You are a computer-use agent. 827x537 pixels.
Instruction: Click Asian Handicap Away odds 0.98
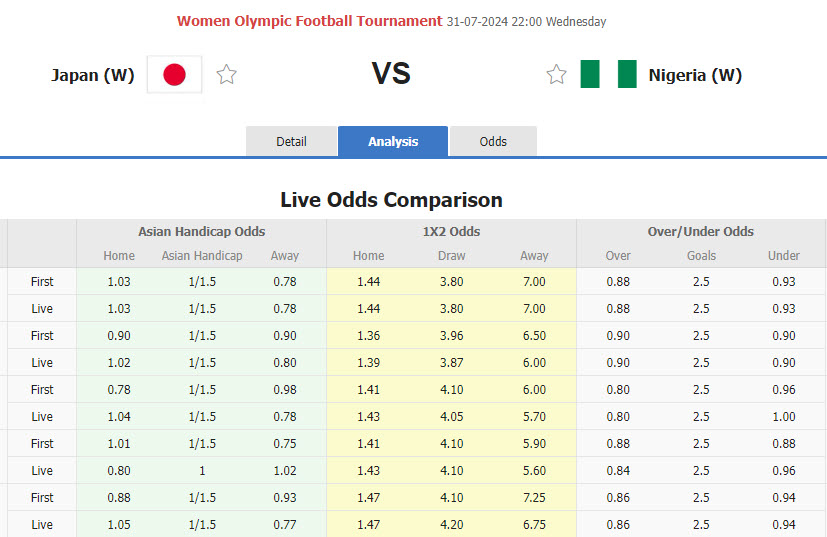(285, 389)
